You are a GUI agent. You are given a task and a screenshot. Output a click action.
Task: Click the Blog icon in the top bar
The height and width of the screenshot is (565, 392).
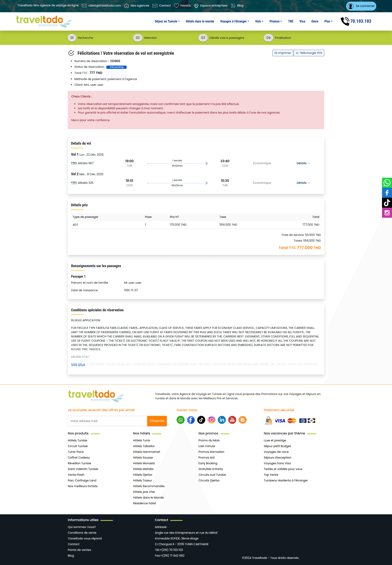tap(233, 5)
